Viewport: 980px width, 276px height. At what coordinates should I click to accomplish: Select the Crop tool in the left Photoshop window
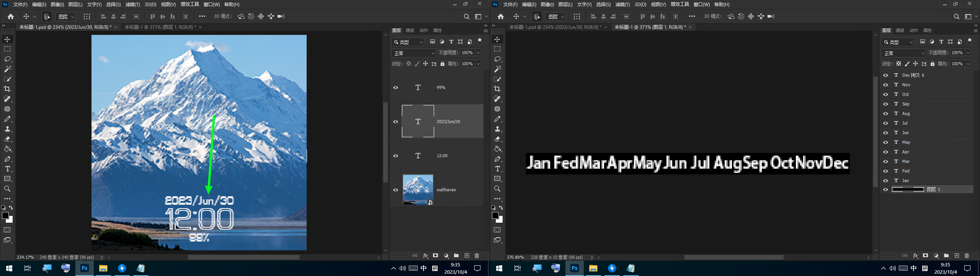click(x=7, y=89)
